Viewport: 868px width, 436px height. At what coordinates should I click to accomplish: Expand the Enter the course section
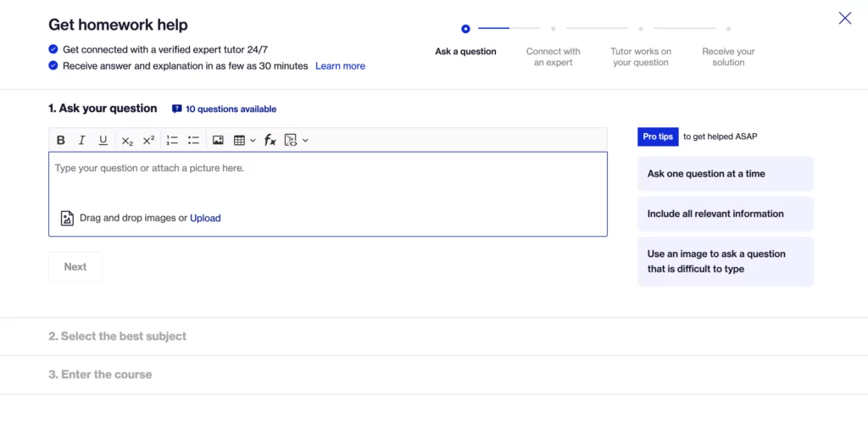click(100, 375)
